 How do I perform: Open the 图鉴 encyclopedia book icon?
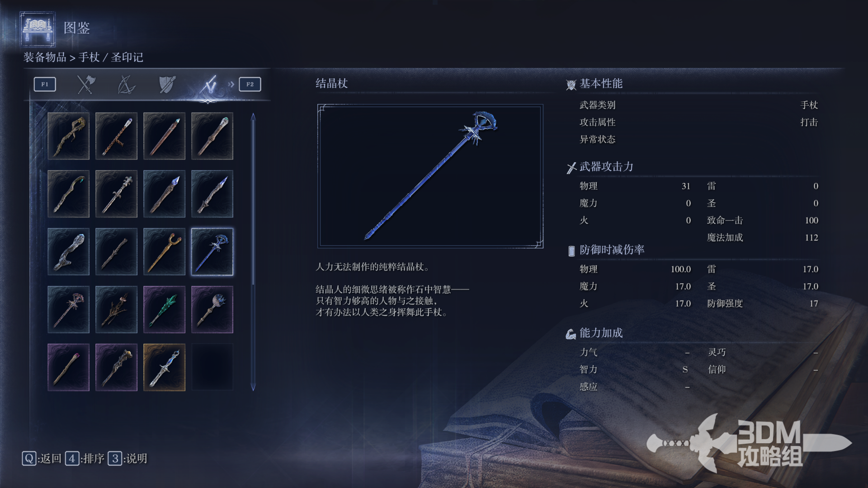coord(38,29)
